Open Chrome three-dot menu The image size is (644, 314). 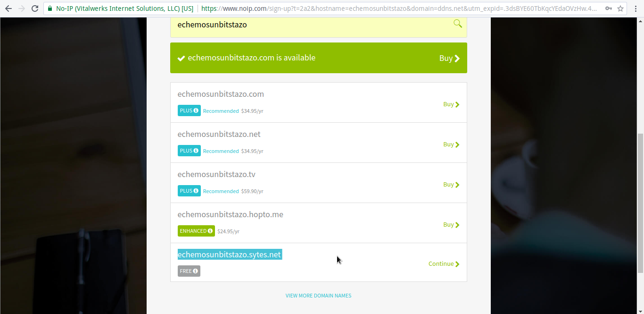click(x=636, y=8)
